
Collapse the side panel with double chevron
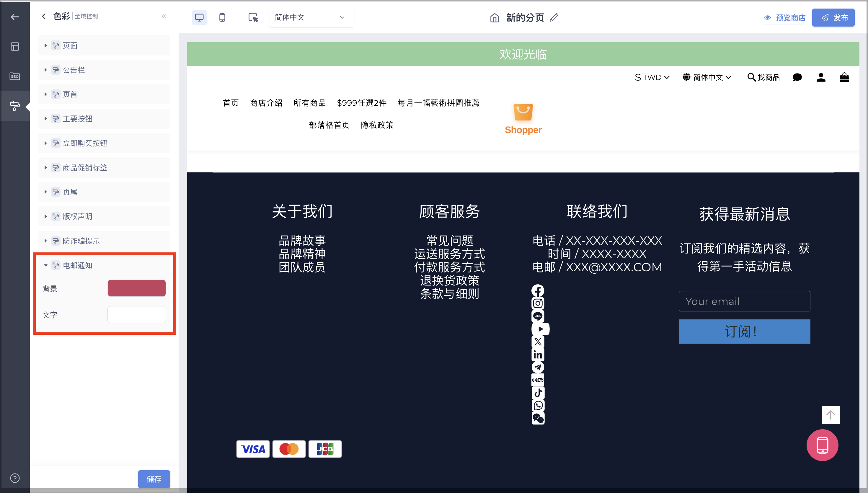click(x=164, y=16)
